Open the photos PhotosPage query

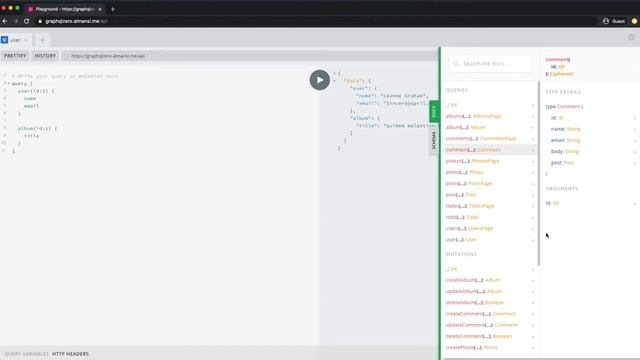490,161
